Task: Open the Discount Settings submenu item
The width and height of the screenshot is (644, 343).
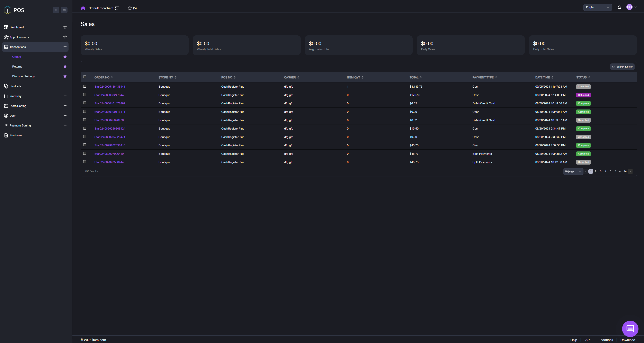Action: point(24,76)
